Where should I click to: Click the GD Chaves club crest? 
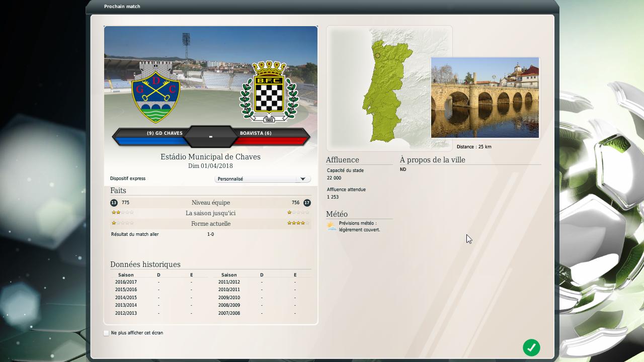pyautogui.click(x=155, y=93)
